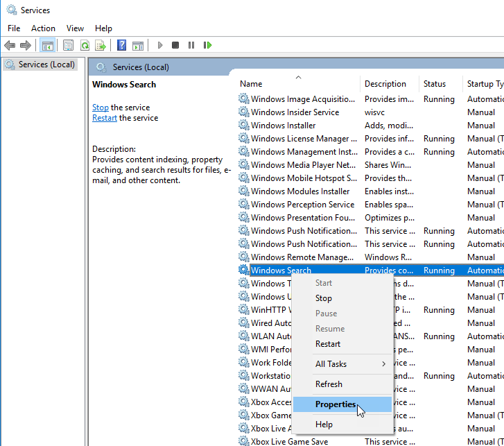Open the Action menu

pos(43,28)
